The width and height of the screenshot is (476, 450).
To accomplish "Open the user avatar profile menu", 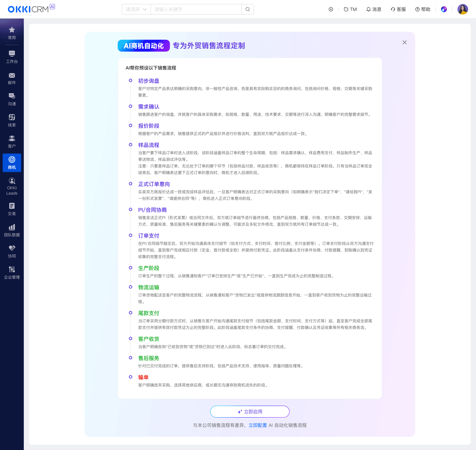I will pyautogui.click(x=463, y=9).
